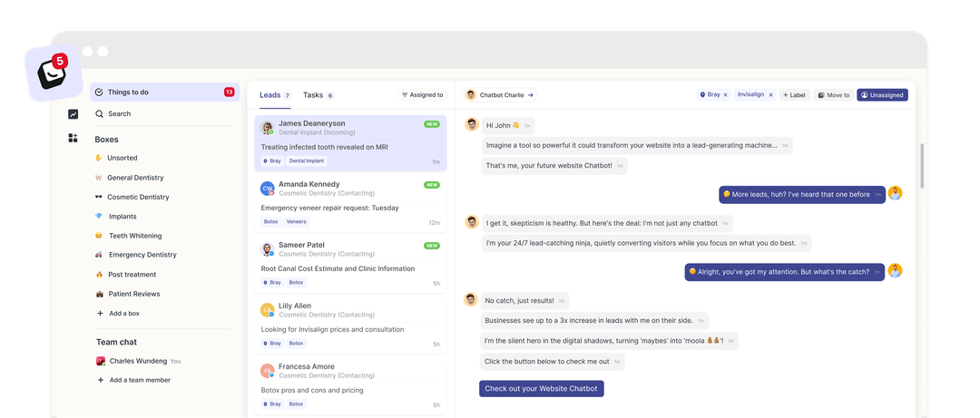Select the Emergency Dentistry box
The height and width of the screenshot is (418, 980).
135,255
